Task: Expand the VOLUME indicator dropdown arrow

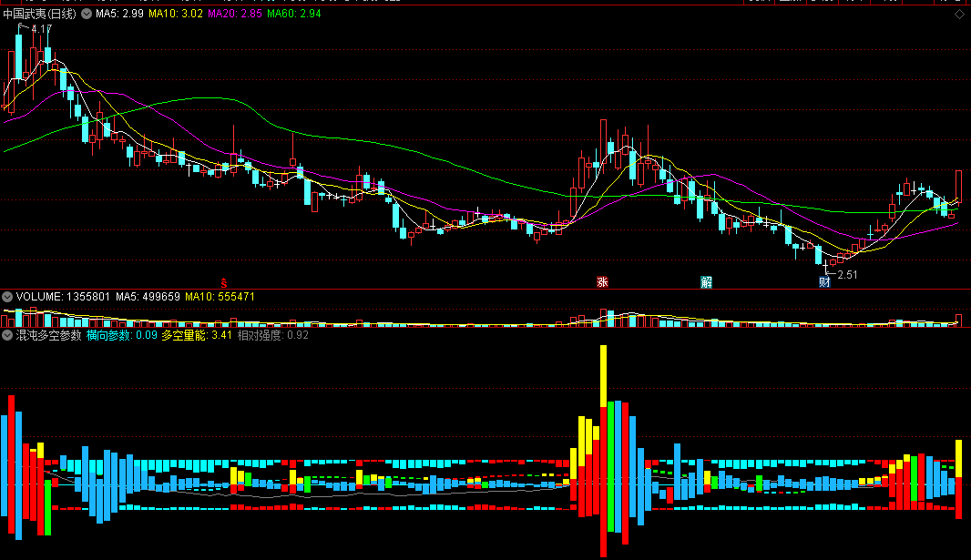Action: pyautogui.click(x=7, y=297)
